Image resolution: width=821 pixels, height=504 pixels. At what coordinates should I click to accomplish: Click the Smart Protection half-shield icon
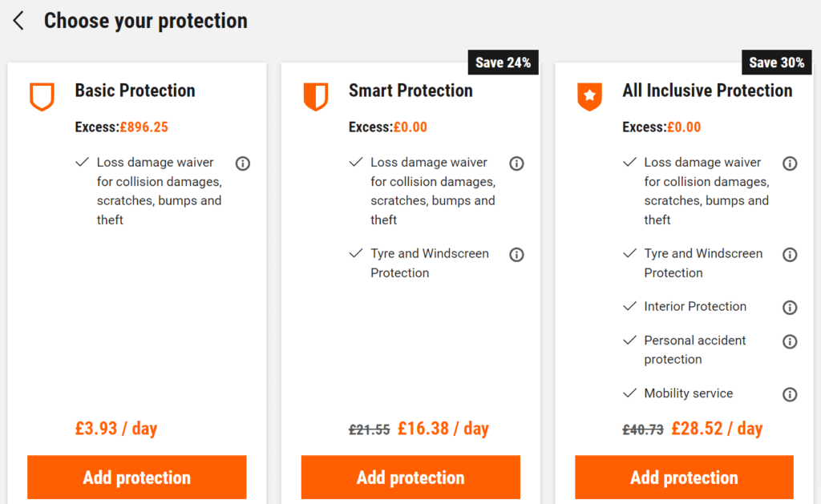point(316,97)
